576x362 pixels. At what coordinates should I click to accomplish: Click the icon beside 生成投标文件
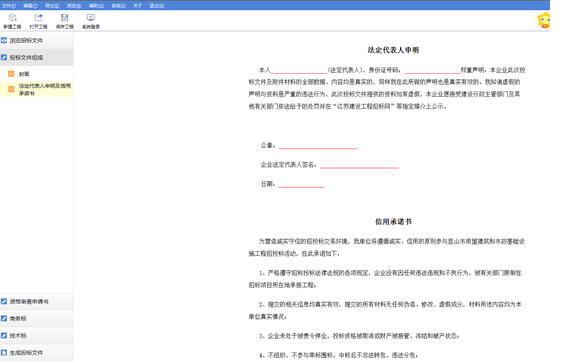tap(4, 352)
